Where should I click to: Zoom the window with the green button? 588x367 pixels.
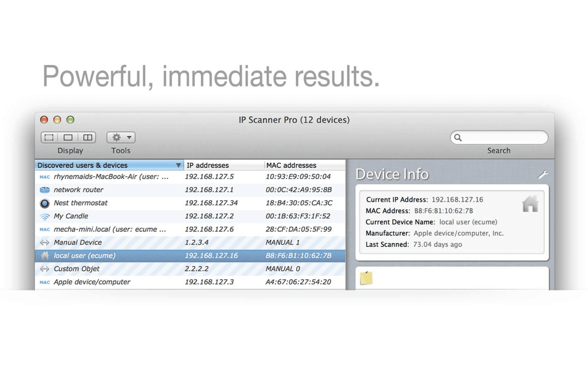click(x=70, y=120)
